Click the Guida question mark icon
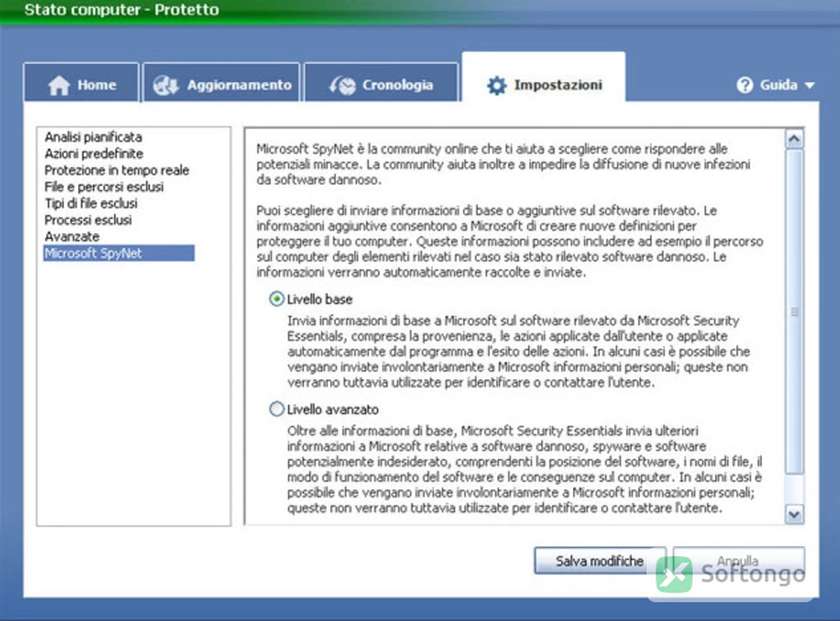840x621 pixels. (745, 85)
